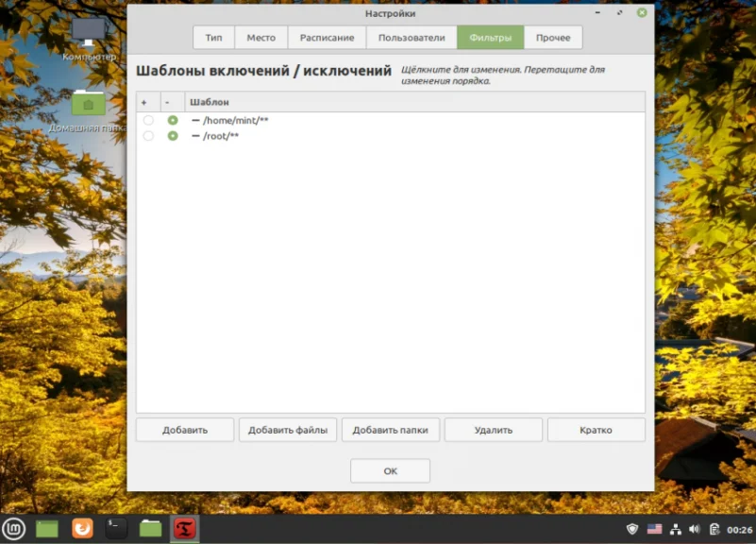Image resolution: width=756 pixels, height=544 pixels.
Task: Click the Добавить файлы button
Action: click(288, 430)
